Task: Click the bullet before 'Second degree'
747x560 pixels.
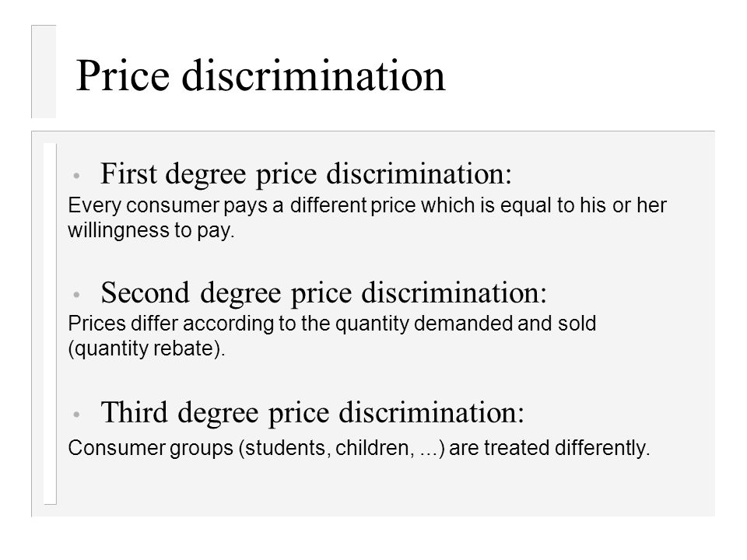Action: pyautogui.click(x=76, y=295)
